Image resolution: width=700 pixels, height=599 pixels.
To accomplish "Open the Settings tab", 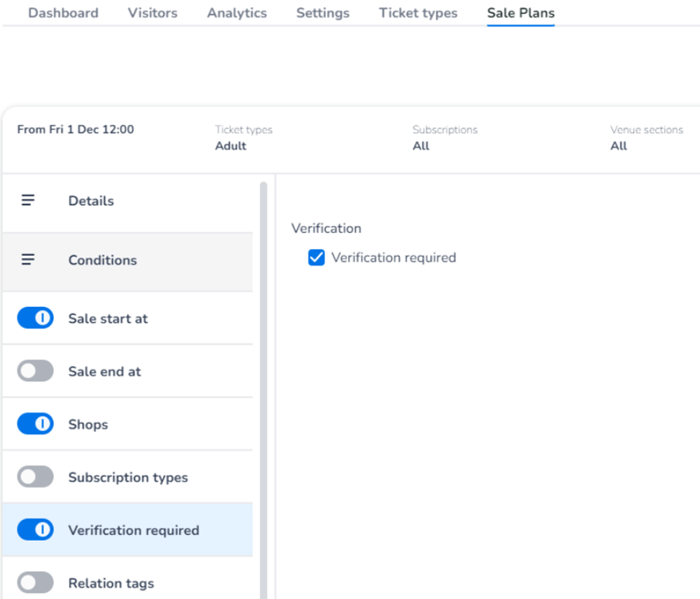I will [x=323, y=13].
